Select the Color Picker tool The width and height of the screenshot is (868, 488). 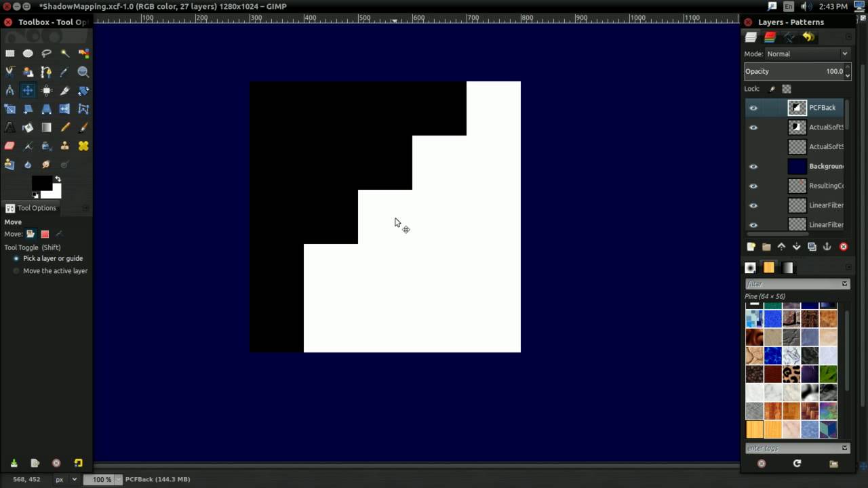[64, 72]
